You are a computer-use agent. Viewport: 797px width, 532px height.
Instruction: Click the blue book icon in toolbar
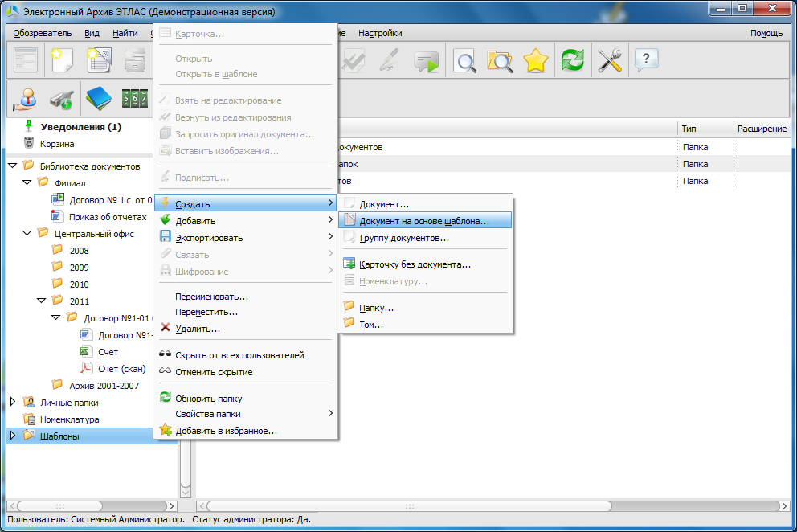(98, 99)
